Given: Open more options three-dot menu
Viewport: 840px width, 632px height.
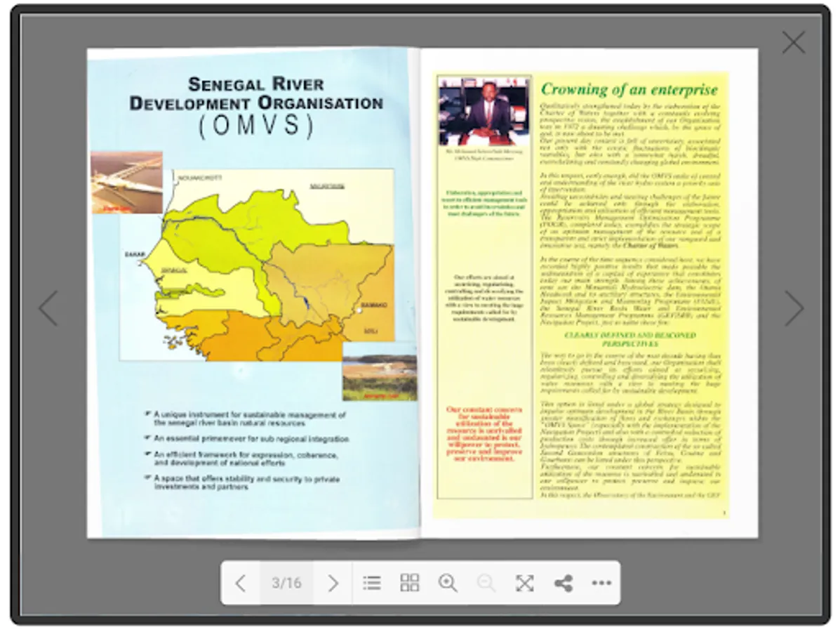Looking at the screenshot, I should [x=601, y=583].
